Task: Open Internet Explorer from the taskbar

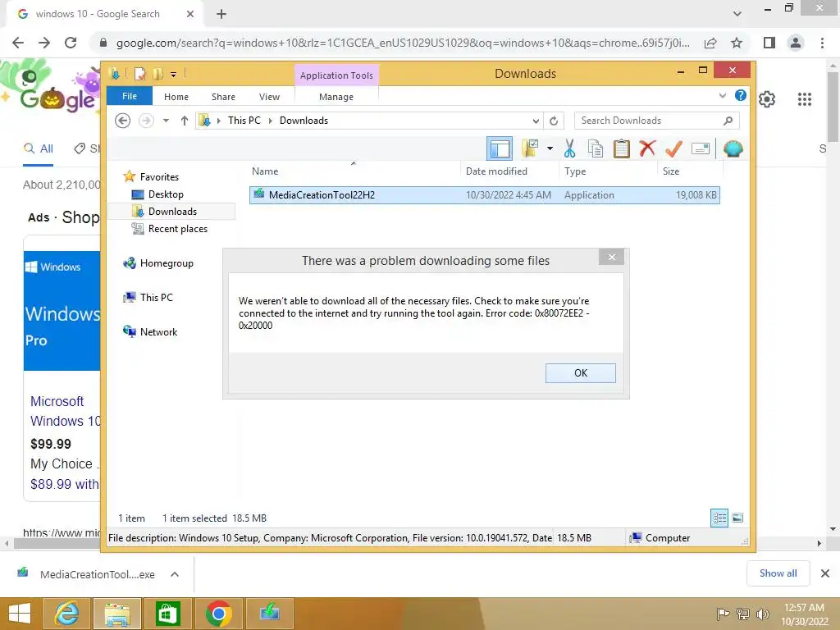Action: point(66,614)
